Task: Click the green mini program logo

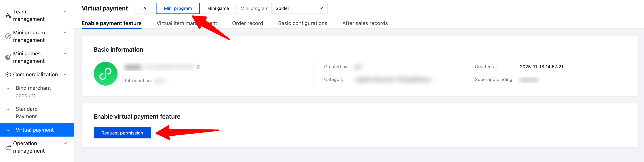Action: click(106, 74)
